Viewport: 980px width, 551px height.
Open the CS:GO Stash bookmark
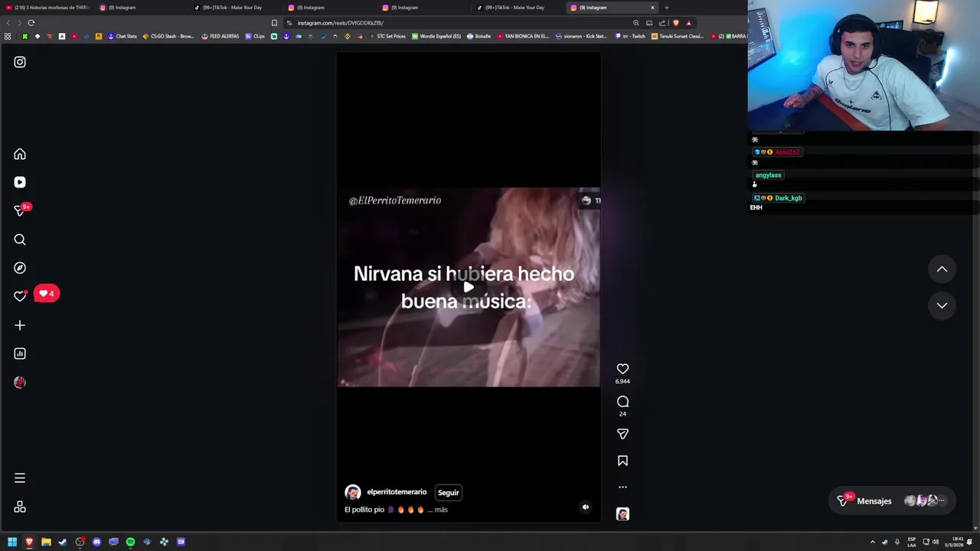[x=168, y=36]
